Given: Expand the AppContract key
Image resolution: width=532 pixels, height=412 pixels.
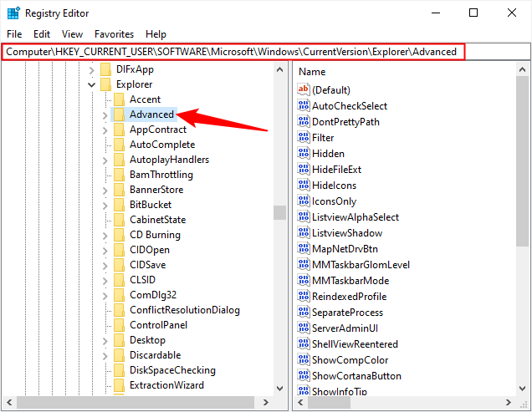Looking at the screenshot, I should point(105,130).
